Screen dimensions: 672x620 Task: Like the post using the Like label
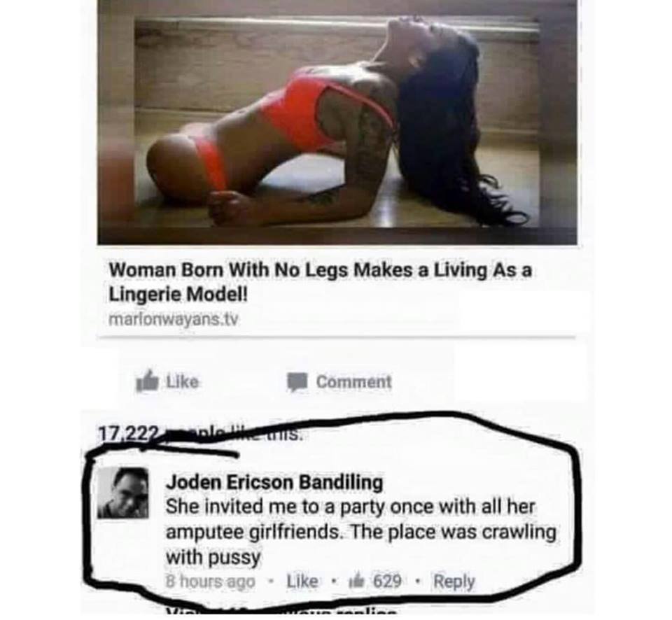pos(182,381)
